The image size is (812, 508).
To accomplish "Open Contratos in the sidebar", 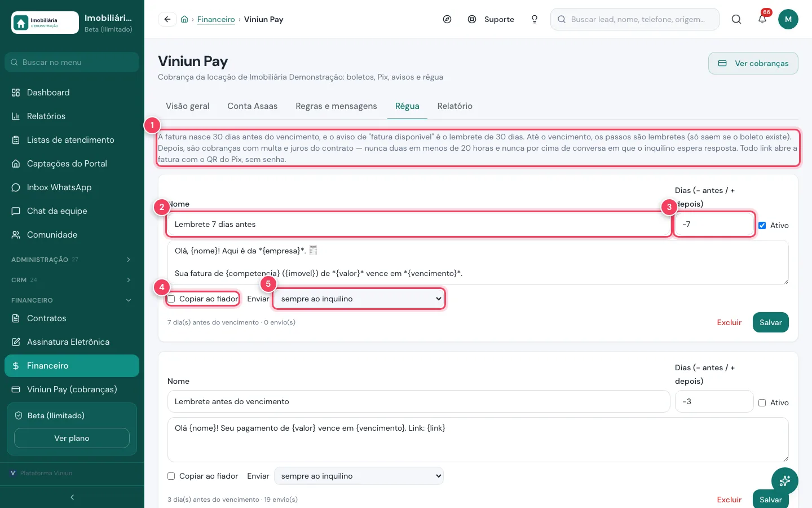I will tap(72, 318).
